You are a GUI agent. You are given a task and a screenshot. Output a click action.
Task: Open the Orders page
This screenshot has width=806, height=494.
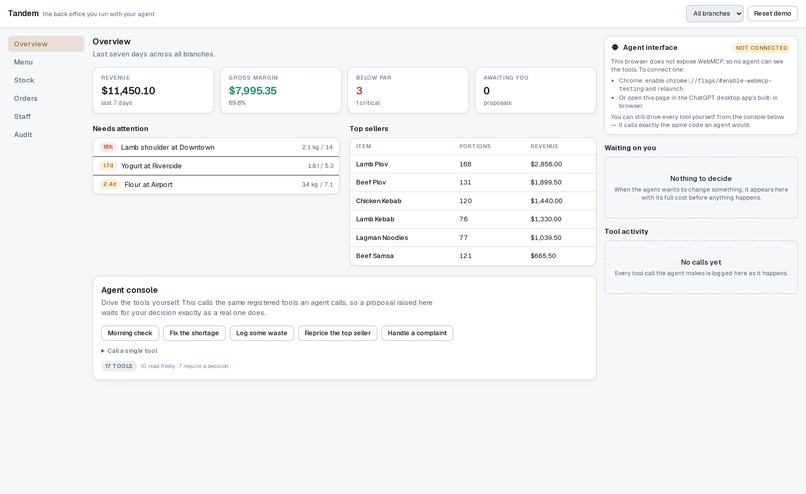(x=46, y=98)
